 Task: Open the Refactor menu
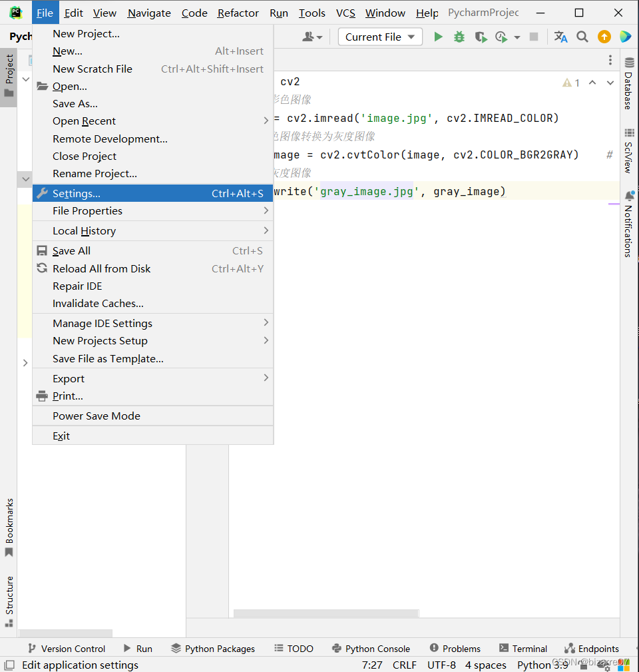pyautogui.click(x=238, y=13)
